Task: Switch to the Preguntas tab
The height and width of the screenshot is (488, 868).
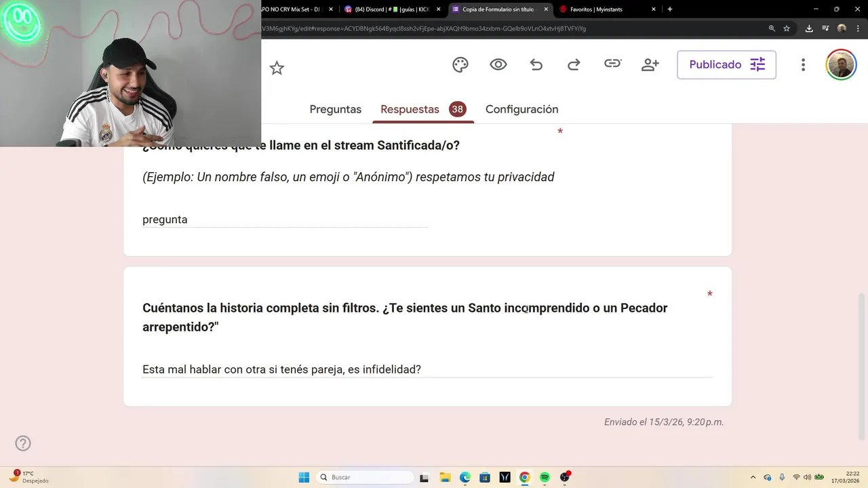Action: pyautogui.click(x=335, y=109)
